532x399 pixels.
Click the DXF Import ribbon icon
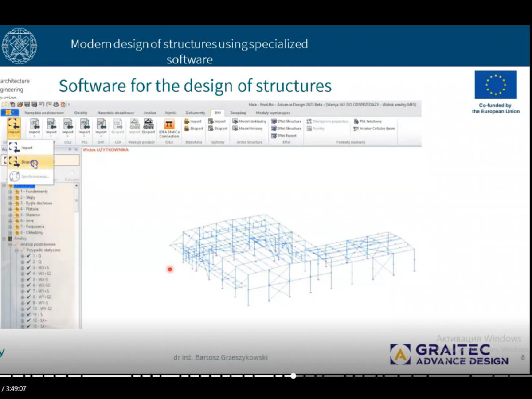pyautogui.click(x=101, y=125)
